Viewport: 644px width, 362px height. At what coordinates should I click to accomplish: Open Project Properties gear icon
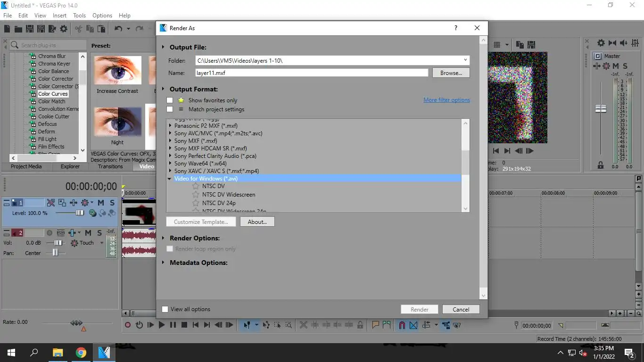(x=64, y=29)
